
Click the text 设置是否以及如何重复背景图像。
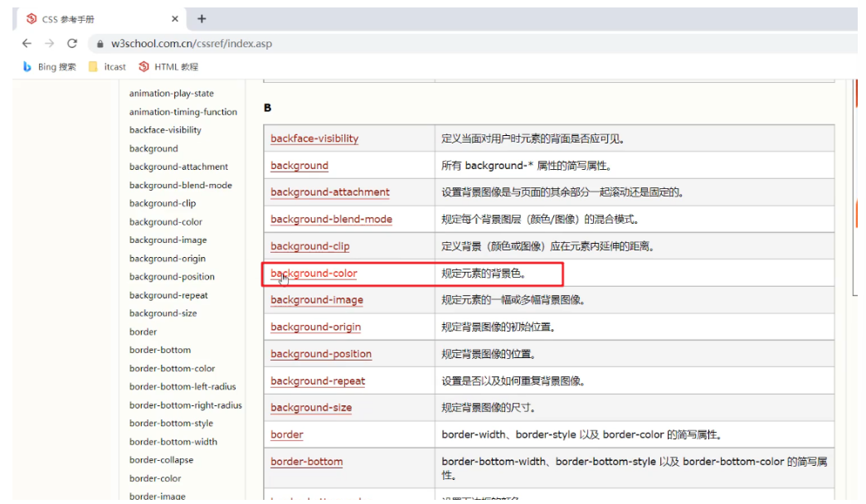513,380
